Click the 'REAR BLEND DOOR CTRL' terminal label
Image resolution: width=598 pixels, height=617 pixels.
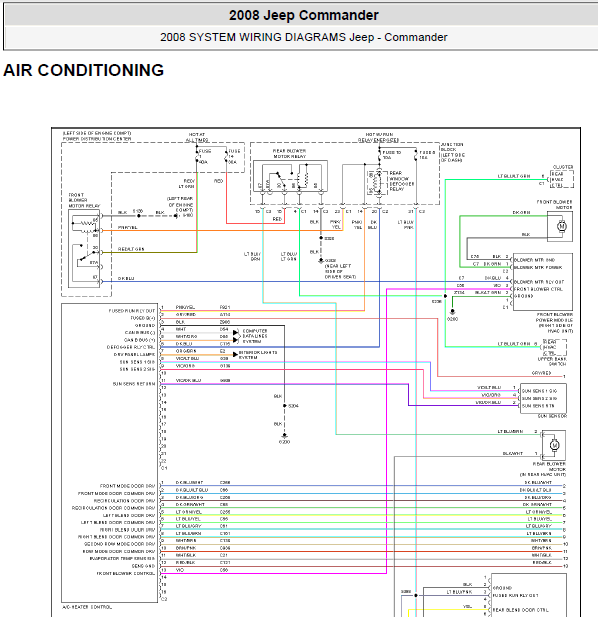pos(520,610)
